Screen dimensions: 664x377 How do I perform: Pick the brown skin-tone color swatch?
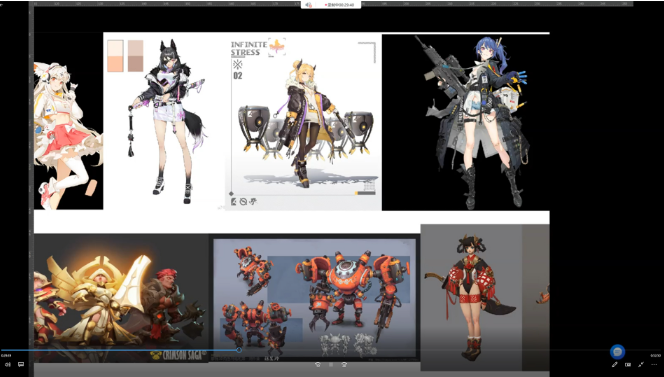[136, 64]
